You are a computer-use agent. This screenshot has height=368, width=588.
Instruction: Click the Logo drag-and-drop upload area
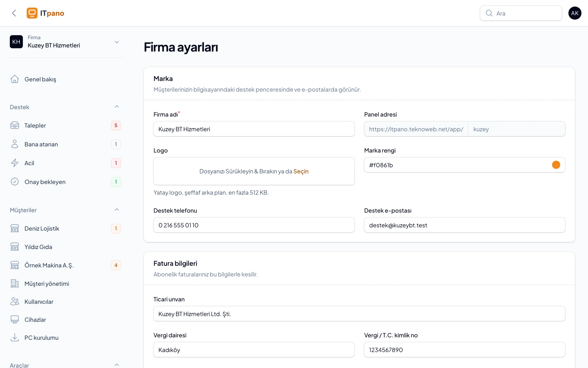click(x=254, y=171)
